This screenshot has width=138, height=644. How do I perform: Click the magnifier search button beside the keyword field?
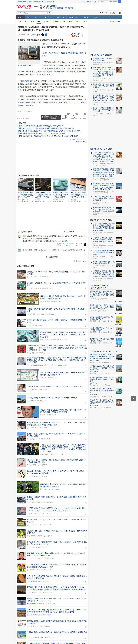(x=49, y=13)
